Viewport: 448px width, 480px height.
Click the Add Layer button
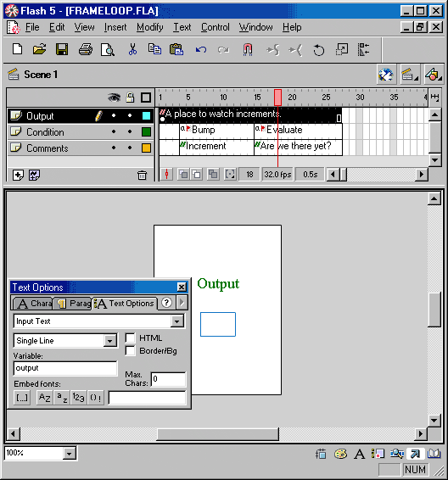18,176
